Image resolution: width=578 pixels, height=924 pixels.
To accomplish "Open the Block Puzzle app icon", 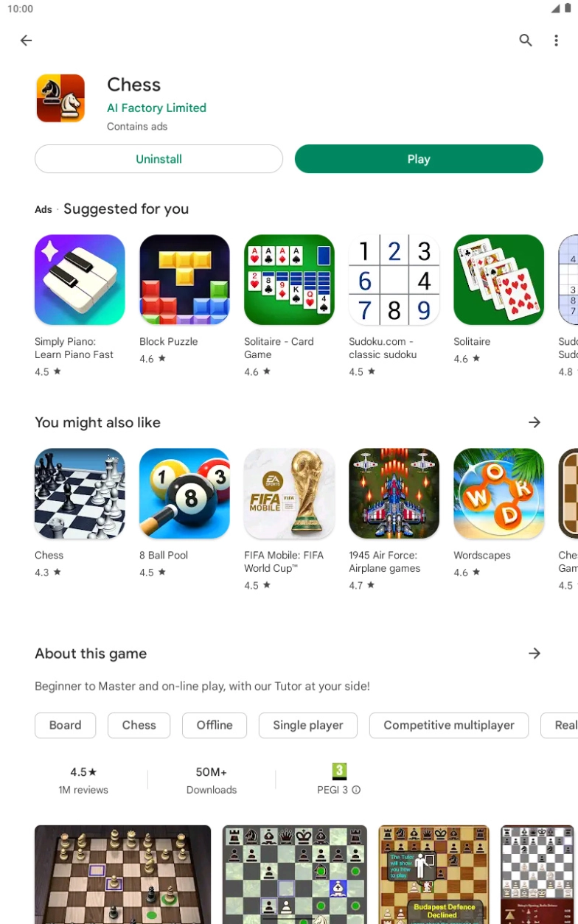I will tap(184, 280).
